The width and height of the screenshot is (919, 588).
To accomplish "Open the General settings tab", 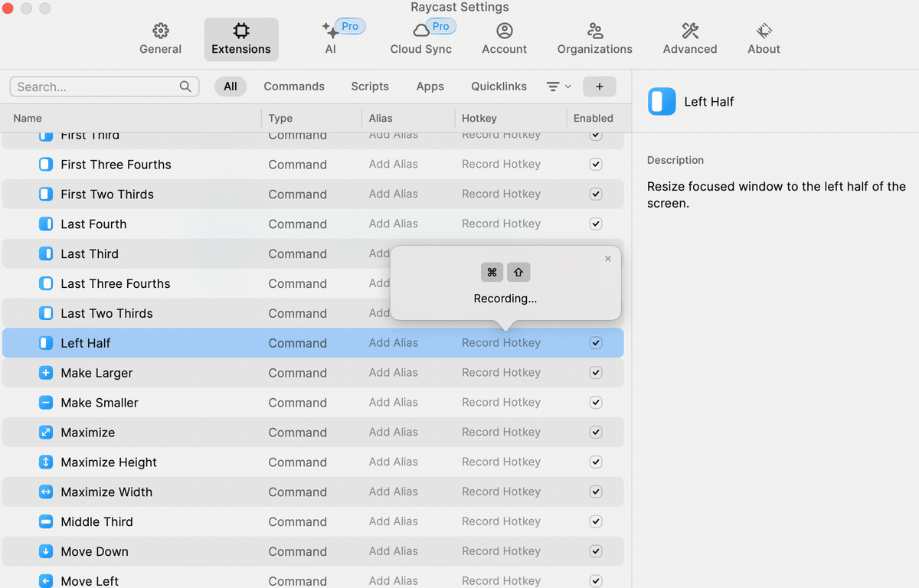I will (160, 39).
